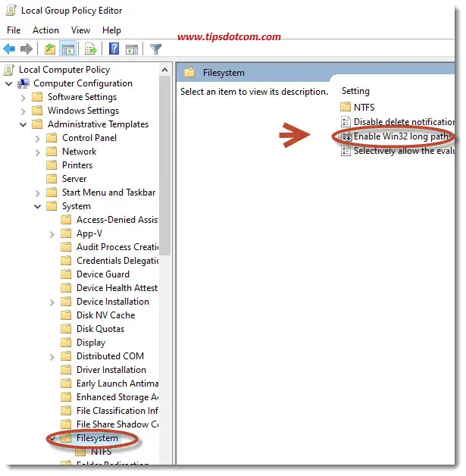Toggle the Show/Hide Action Pane icon
The width and height of the screenshot is (466, 476).
click(x=132, y=49)
